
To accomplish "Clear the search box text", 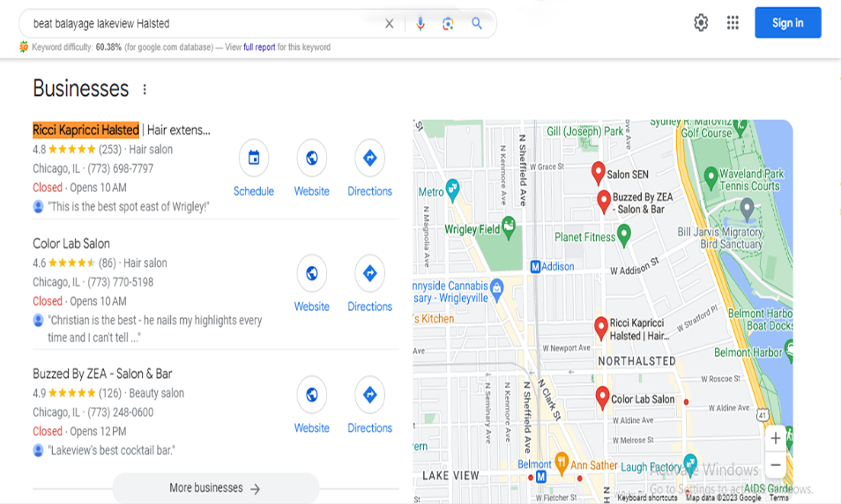I will coord(389,24).
